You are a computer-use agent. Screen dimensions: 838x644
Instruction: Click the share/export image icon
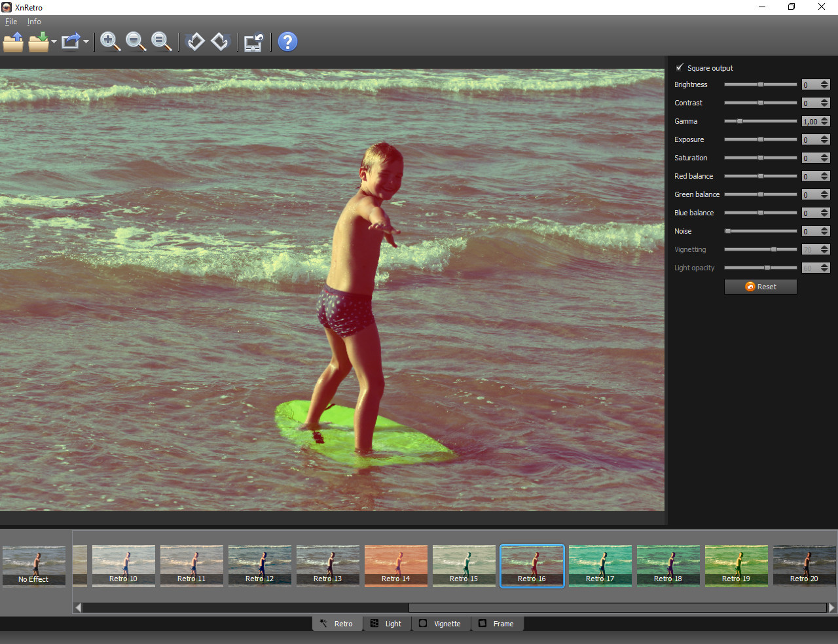coord(71,42)
